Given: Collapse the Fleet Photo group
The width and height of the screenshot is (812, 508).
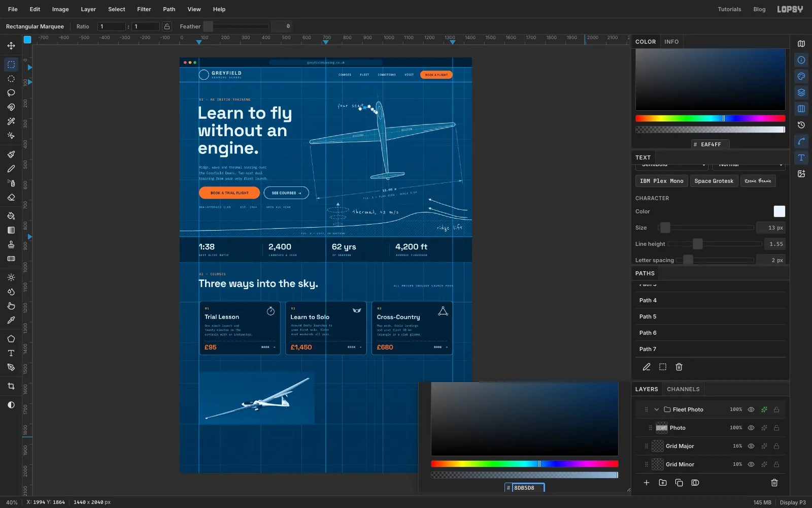Looking at the screenshot, I should point(657,409).
